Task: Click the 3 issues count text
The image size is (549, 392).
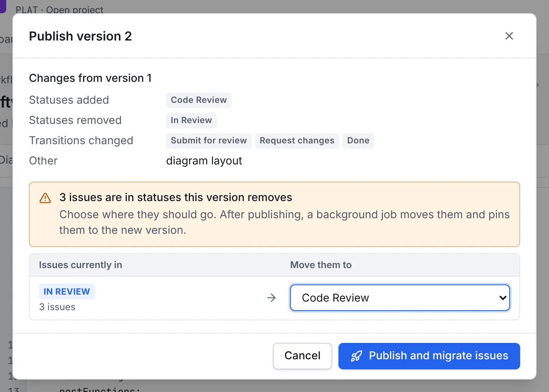Action: pos(57,307)
